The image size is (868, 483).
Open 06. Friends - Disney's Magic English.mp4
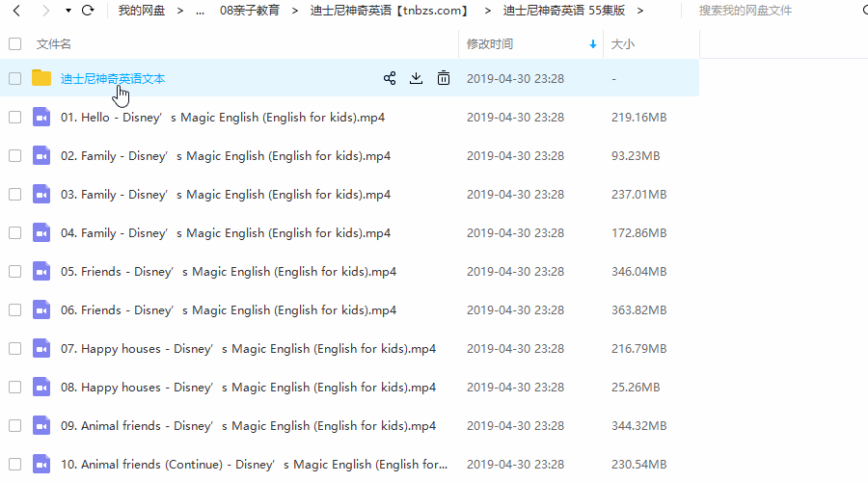(229, 310)
